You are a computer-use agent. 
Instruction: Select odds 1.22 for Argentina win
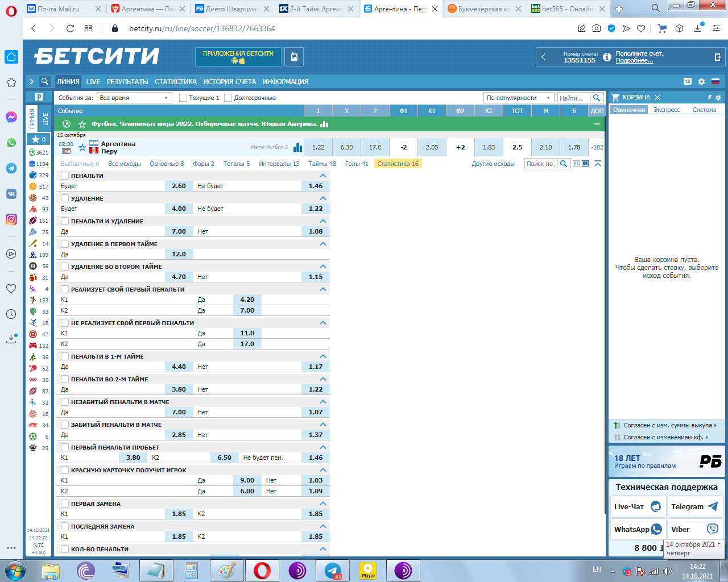[318, 147]
